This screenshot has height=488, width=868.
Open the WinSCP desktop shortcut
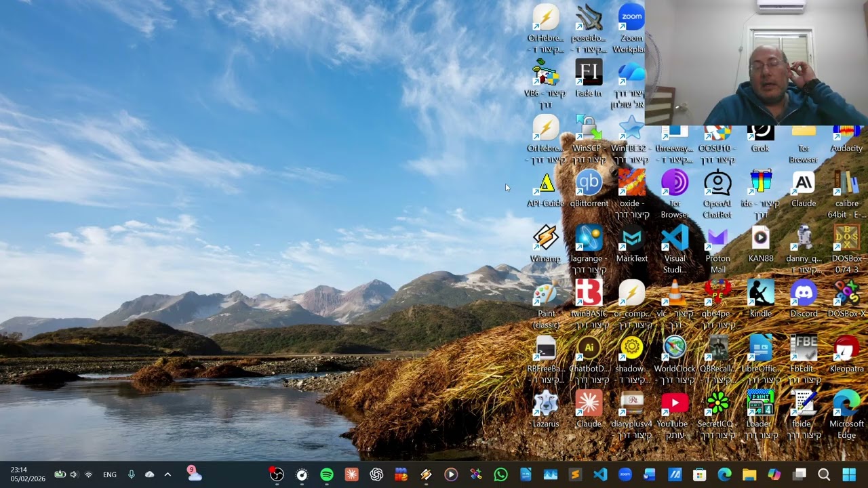pyautogui.click(x=587, y=139)
